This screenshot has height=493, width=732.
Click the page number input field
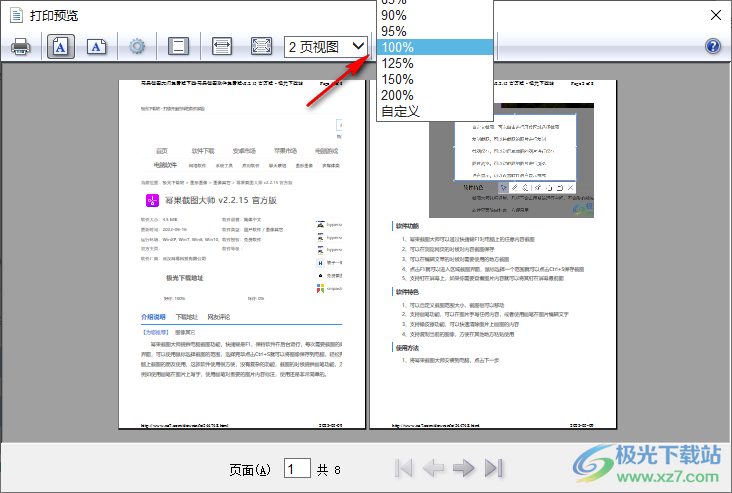click(297, 468)
